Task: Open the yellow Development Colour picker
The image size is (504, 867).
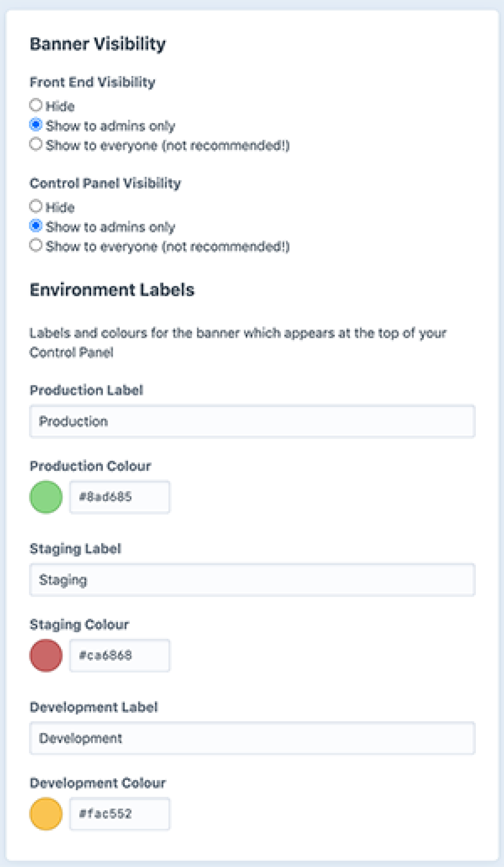Action: [x=46, y=814]
